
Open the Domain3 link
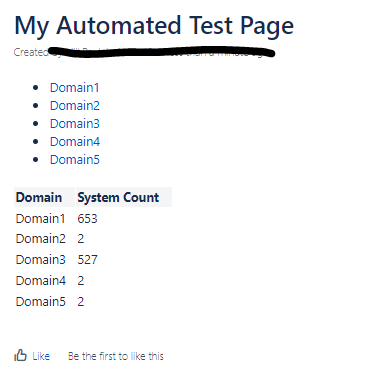tap(75, 124)
